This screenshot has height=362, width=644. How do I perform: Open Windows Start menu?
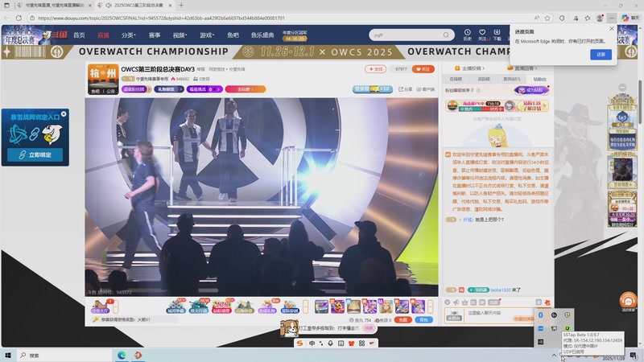(x=8, y=355)
